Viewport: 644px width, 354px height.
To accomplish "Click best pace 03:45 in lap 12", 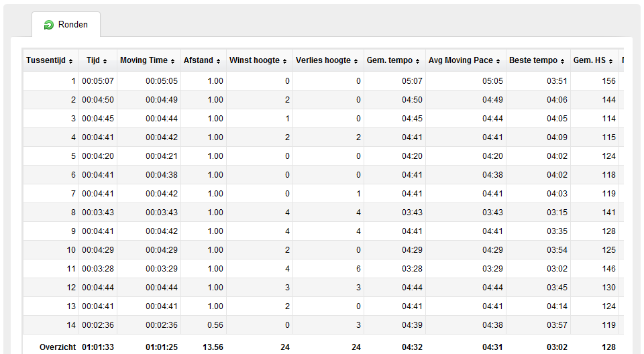I will (x=557, y=288).
